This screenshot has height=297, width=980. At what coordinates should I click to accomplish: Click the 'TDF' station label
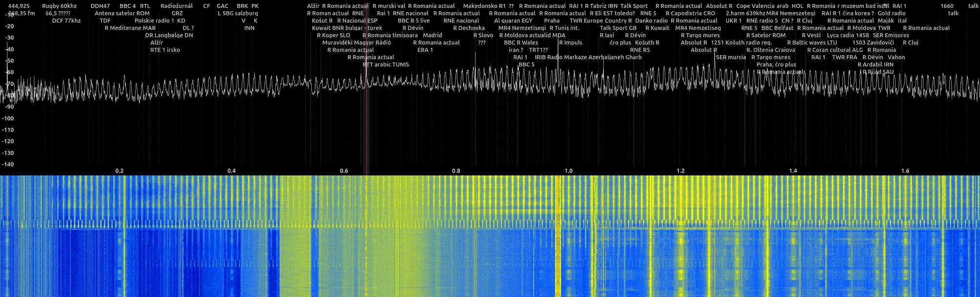point(105,21)
